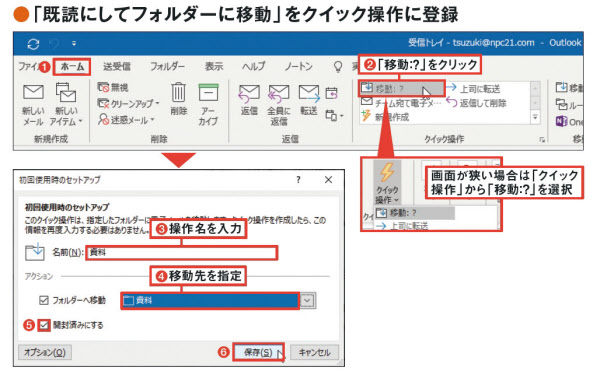Image resolution: width=600 pixels, height=379 pixels.
Task: Open the クリーンアップ dropdown
Action: (128, 104)
